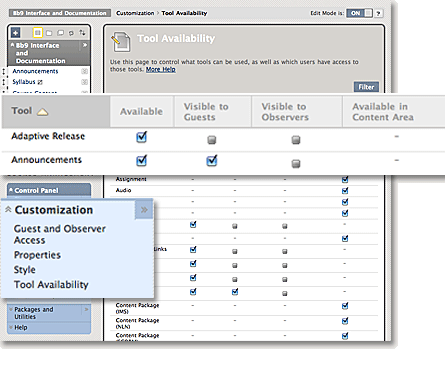Click the Adaptive Release tool name

click(48, 136)
